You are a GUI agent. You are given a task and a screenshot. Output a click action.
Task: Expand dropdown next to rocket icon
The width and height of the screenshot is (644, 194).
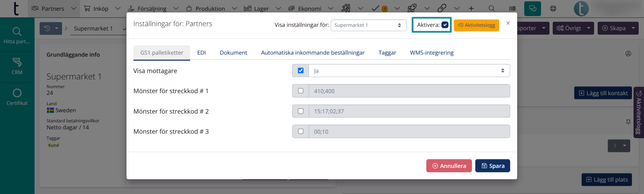point(427,8)
